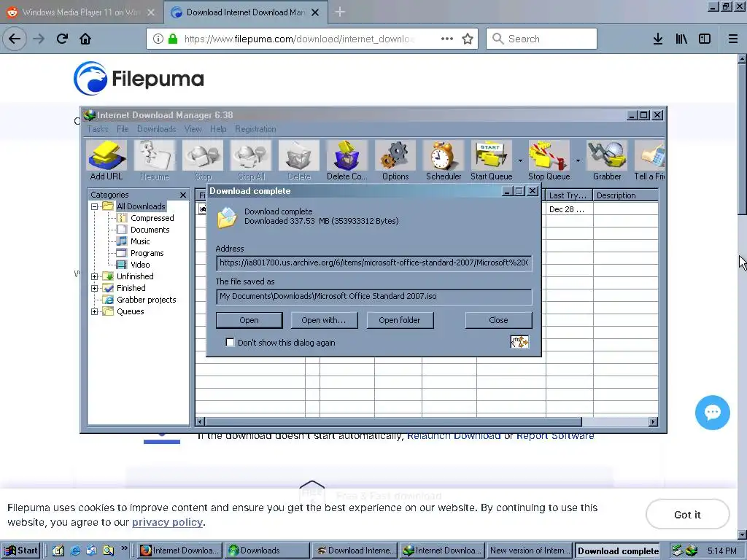Click the Delete Completed toolbar icon
The width and height of the screenshot is (747, 560).
[x=347, y=160]
